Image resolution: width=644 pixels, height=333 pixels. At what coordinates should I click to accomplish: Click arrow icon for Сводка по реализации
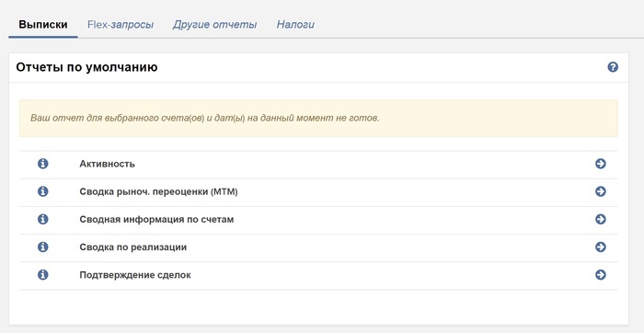(601, 247)
